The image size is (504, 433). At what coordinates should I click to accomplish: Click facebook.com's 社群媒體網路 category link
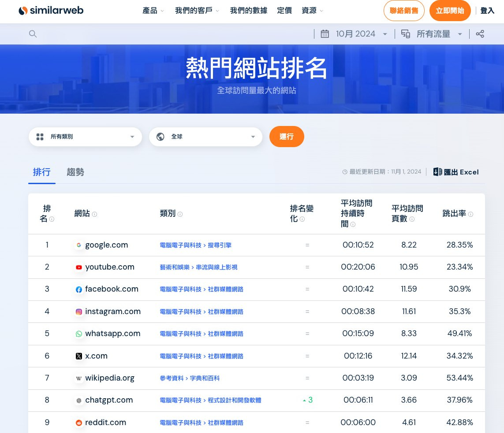coord(226,289)
